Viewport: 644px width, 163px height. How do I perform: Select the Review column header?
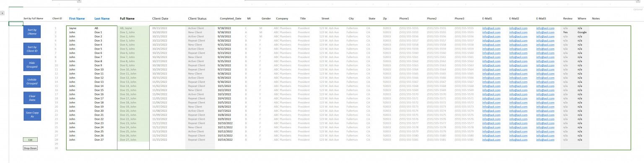[568, 18]
